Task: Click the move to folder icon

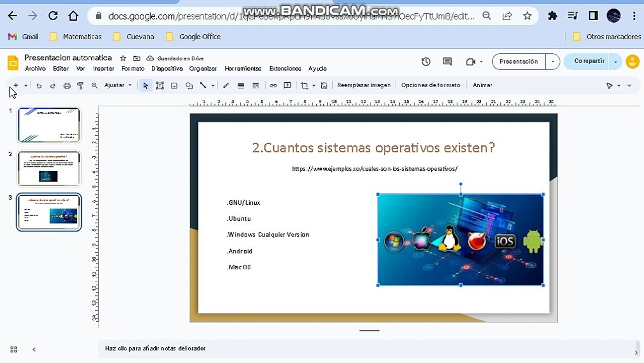Action: pos(136,58)
